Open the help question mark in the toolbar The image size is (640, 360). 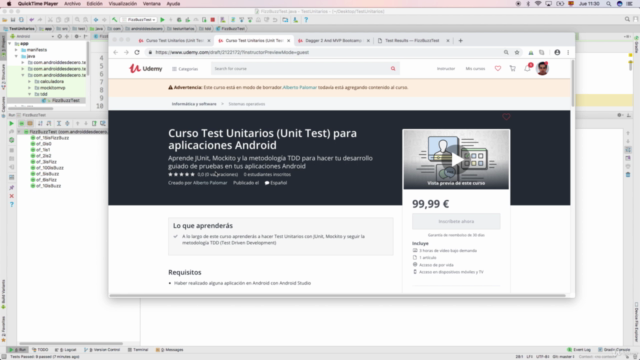(306, 20)
